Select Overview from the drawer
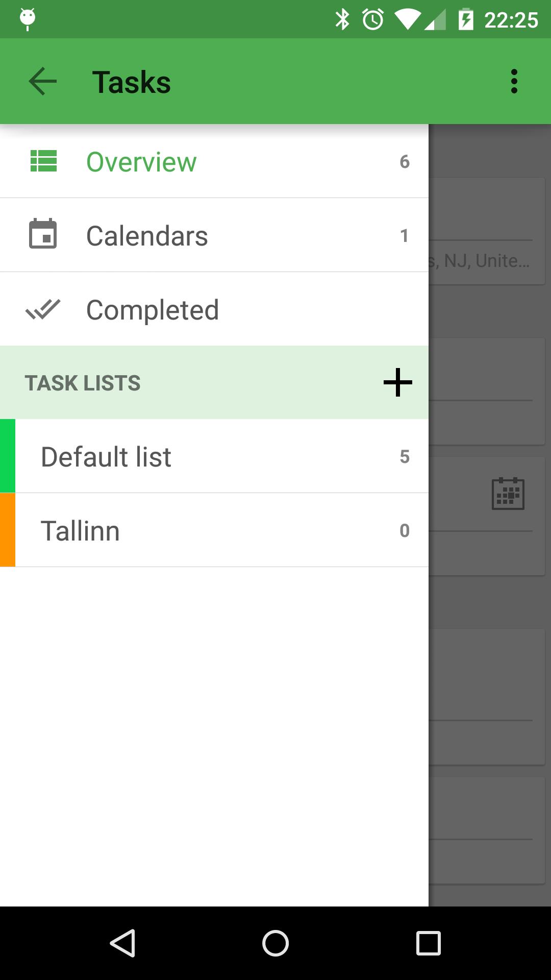The height and width of the screenshot is (980, 551). tap(141, 161)
